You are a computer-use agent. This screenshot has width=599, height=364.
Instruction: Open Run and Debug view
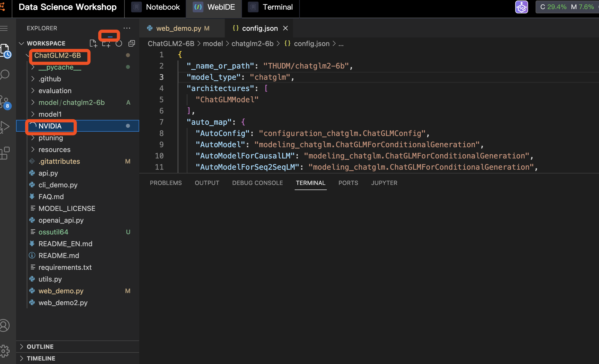coord(5,127)
